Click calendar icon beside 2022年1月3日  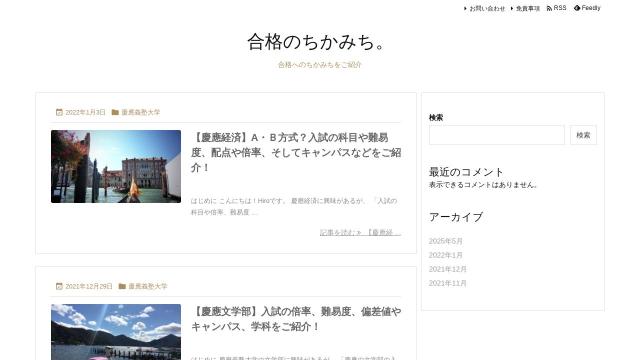click(59, 112)
